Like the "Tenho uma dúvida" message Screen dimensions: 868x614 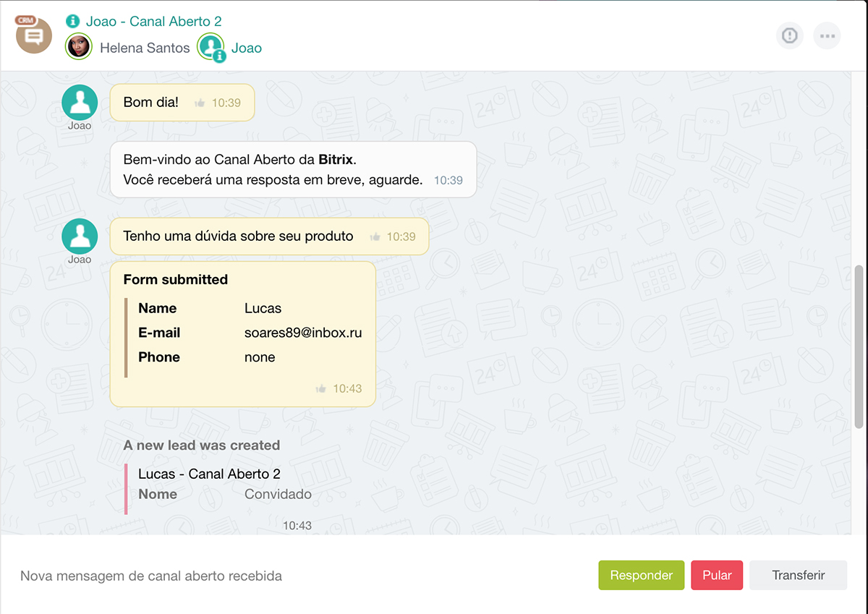pos(375,237)
